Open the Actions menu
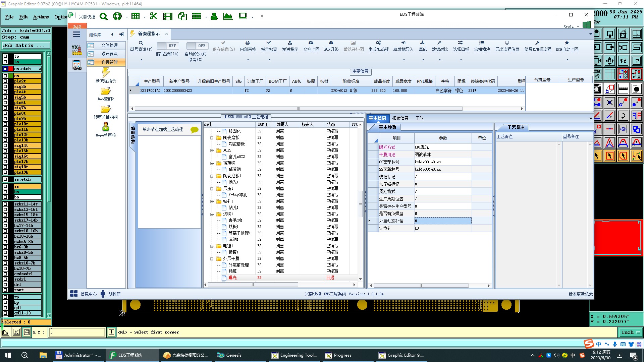This screenshot has height=362, width=644. [41, 17]
